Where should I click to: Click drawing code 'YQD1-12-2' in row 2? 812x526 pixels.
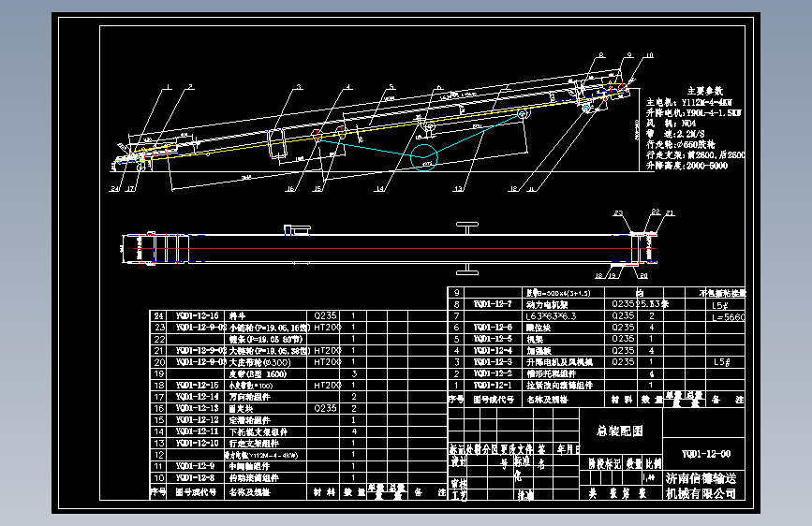point(492,373)
